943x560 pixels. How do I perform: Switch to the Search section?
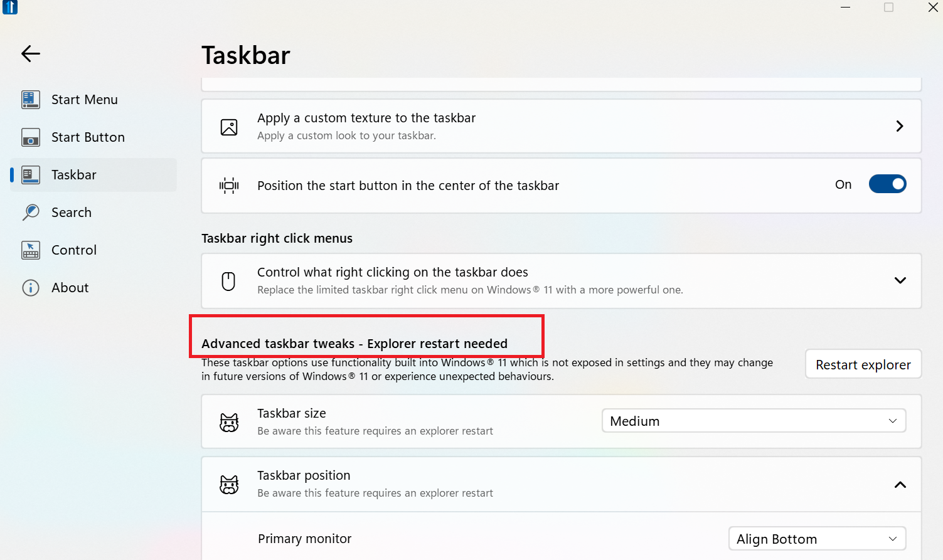[x=71, y=212]
